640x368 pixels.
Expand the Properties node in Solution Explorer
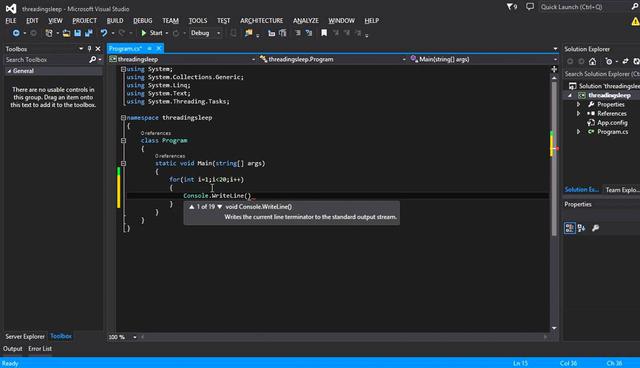point(578,104)
